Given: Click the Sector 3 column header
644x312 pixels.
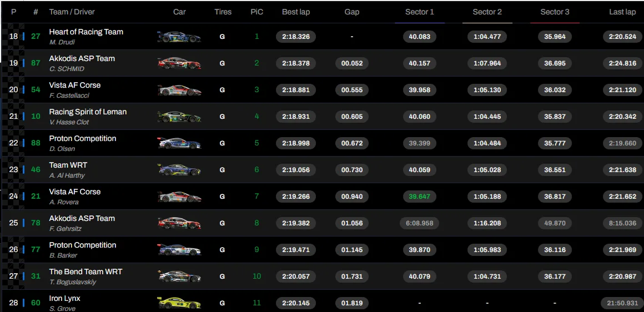Looking at the screenshot, I should click(x=555, y=12).
